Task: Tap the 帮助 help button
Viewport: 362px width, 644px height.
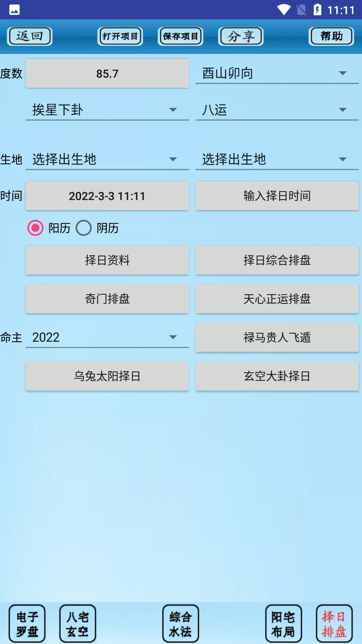Action: (x=331, y=36)
